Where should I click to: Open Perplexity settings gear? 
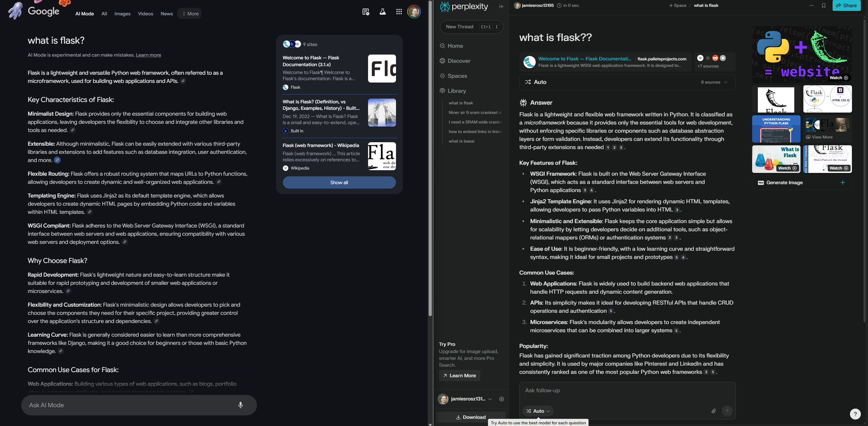[x=502, y=399]
